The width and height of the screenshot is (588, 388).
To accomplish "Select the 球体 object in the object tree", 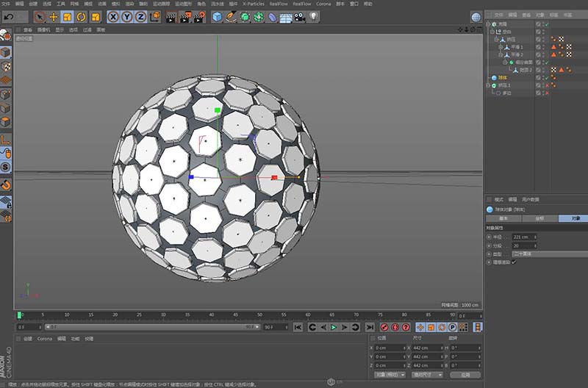I will point(503,77).
